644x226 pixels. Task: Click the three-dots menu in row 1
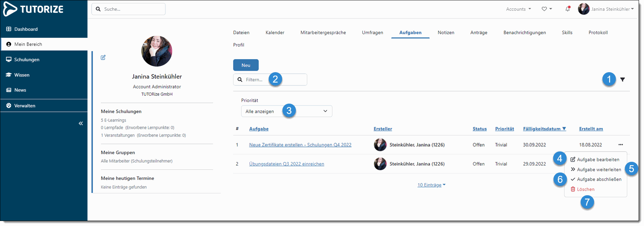[621, 145]
